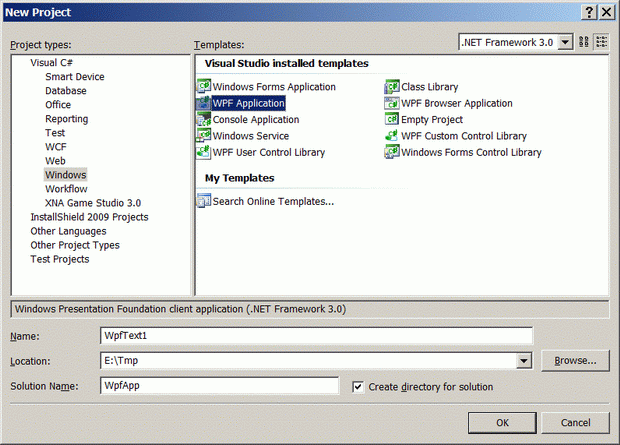The image size is (620, 445).
Task: Click Browse to choose location
Action: click(575, 361)
